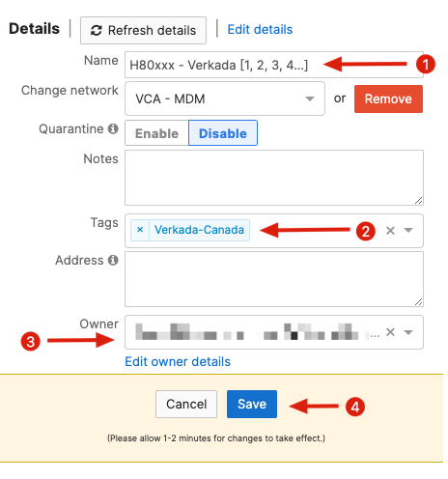Expand the Tags dropdown arrow
448x479 pixels.
(408, 230)
